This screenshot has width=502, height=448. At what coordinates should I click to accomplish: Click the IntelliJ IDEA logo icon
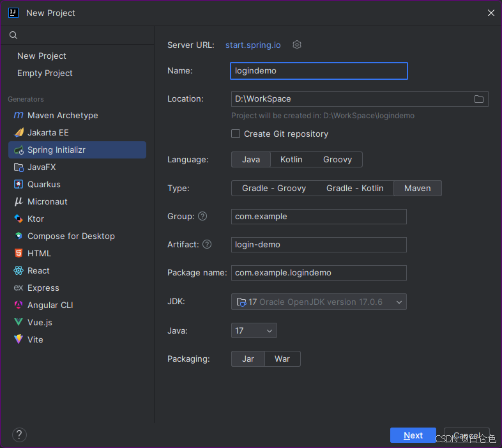point(13,13)
